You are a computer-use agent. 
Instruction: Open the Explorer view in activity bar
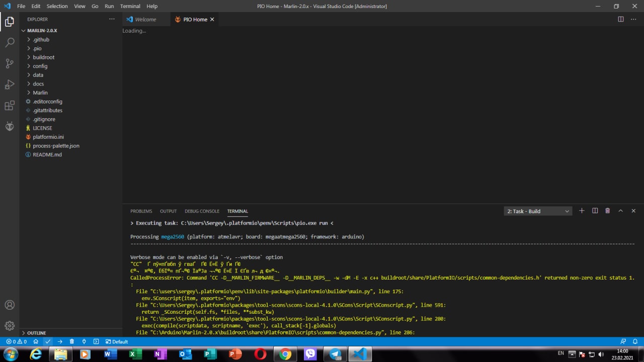tap(10, 22)
